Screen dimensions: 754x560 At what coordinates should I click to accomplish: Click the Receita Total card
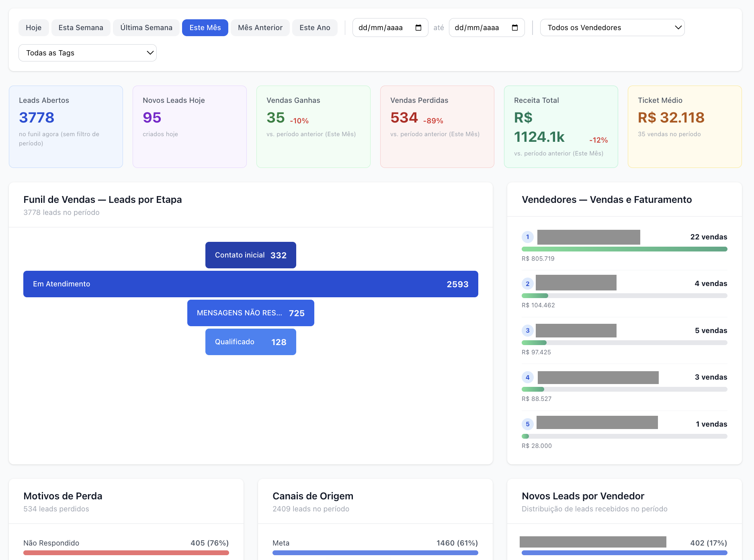(561, 127)
